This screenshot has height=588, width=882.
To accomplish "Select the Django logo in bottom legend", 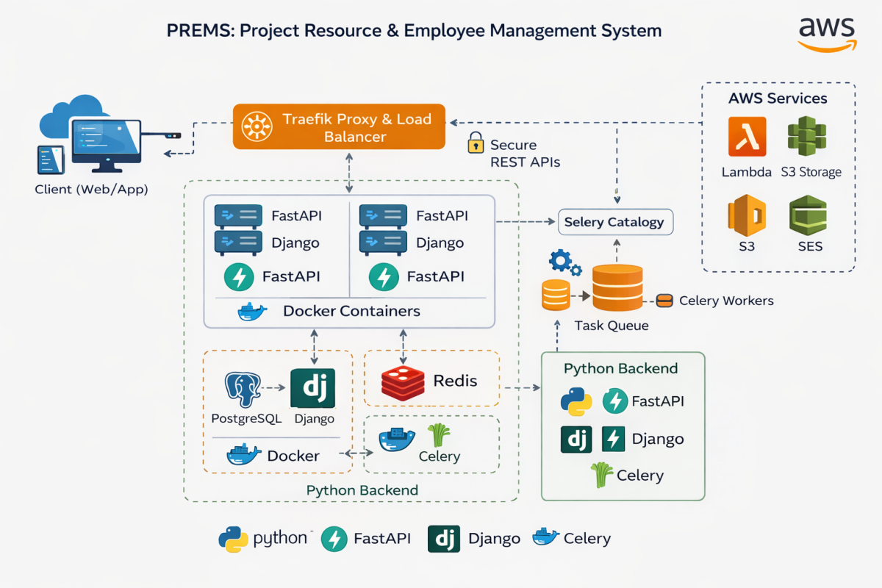I will point(444,539).
